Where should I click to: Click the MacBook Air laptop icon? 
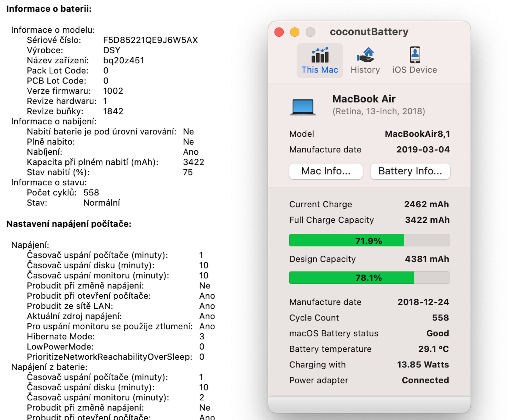click(303, 107)
